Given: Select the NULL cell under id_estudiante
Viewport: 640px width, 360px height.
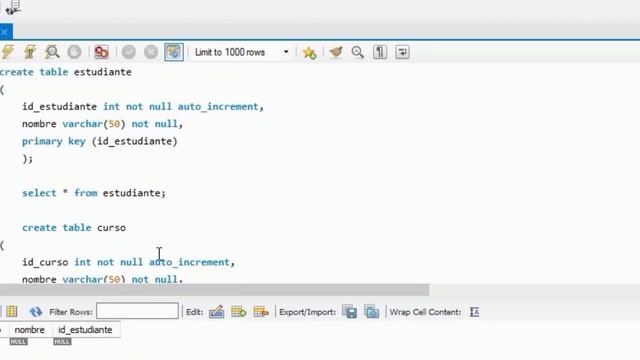Looking at the screenshot, I should tap(62, 342).
